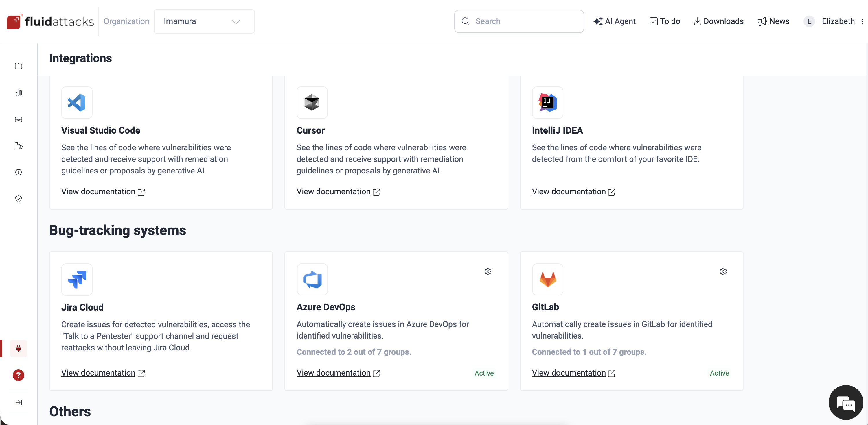Click the Fluid Attacks logo
The height and width of the screenshot is (425, 868).
[x=50, y=21]
